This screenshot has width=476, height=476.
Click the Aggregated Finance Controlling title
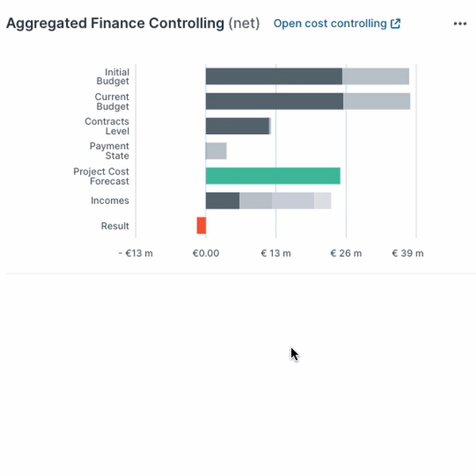(x=115, y=24)
